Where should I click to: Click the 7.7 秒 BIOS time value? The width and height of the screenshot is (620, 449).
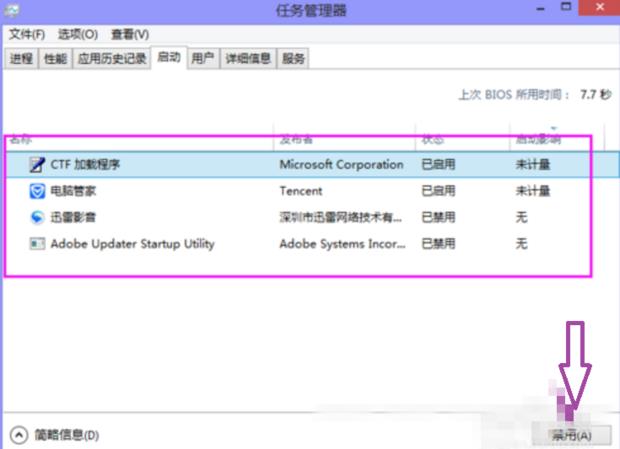point(596,95)
